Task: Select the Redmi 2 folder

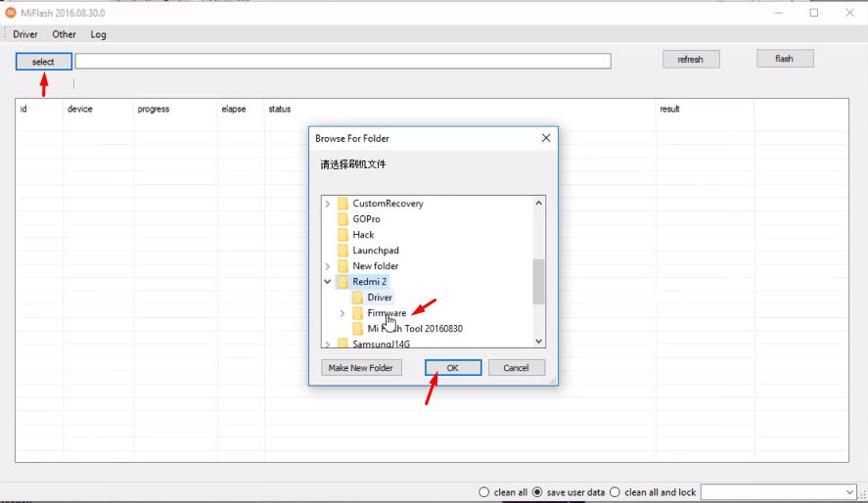Action: pyautogui.click(x=369, y=281)
